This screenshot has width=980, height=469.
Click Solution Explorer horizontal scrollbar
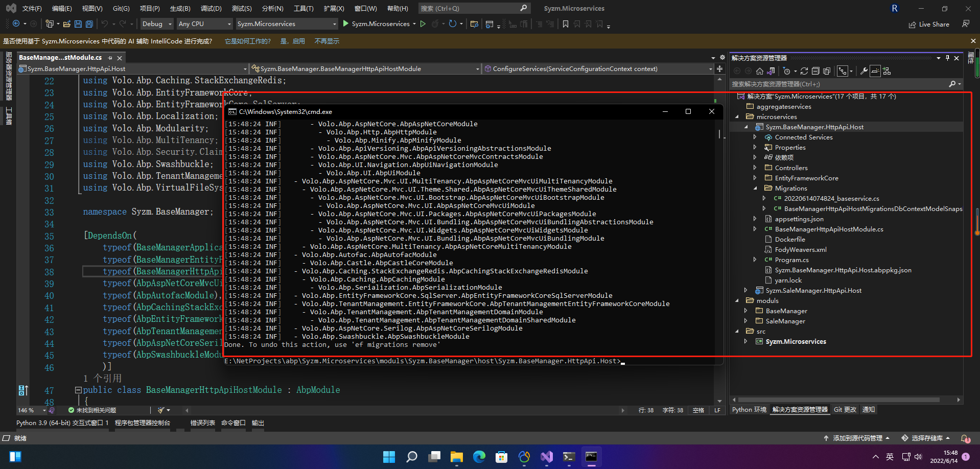[x=846, y=400]
